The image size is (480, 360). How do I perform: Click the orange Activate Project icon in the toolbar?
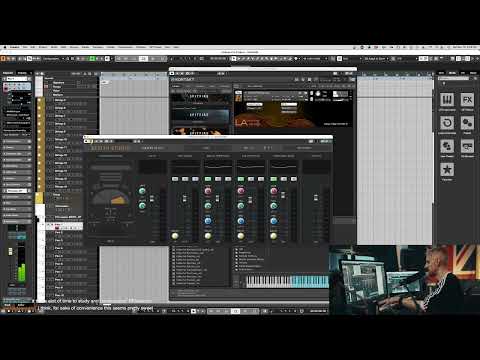3,59
